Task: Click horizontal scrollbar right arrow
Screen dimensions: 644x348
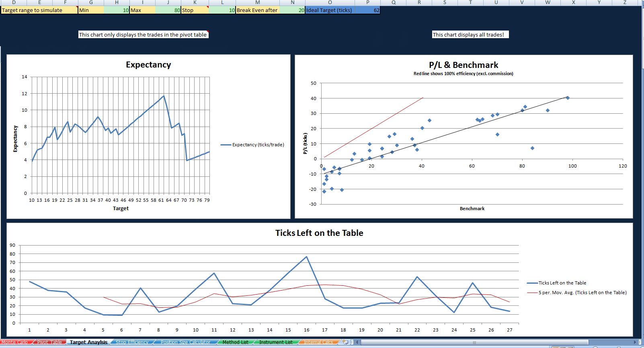Action: [634, 342]
